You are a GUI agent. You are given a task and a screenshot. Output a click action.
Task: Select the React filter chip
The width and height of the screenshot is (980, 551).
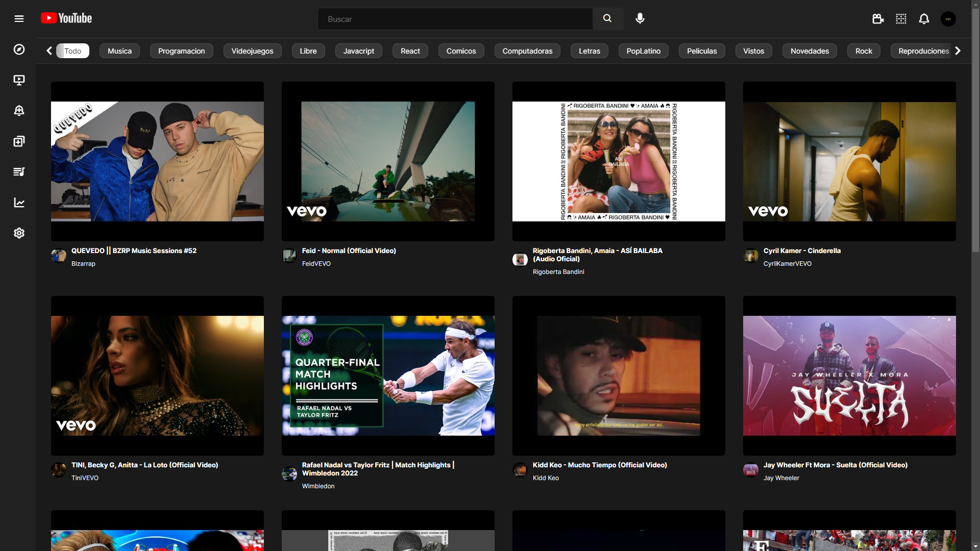(410, 51)
